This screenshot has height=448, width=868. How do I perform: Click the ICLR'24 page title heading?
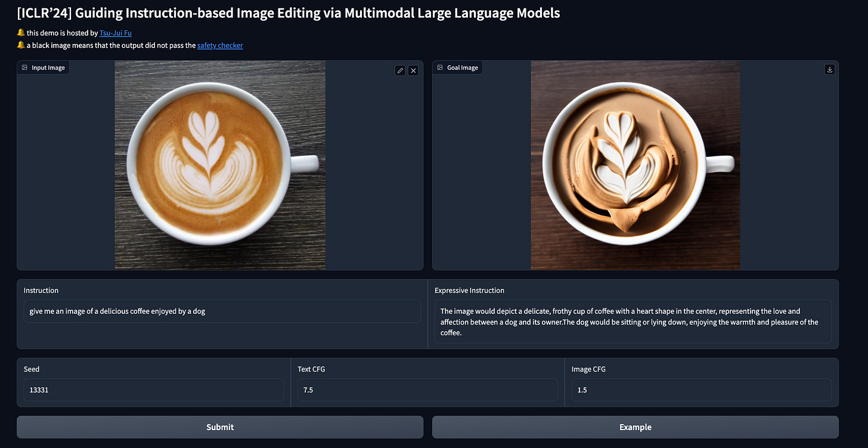pos(289,13)
